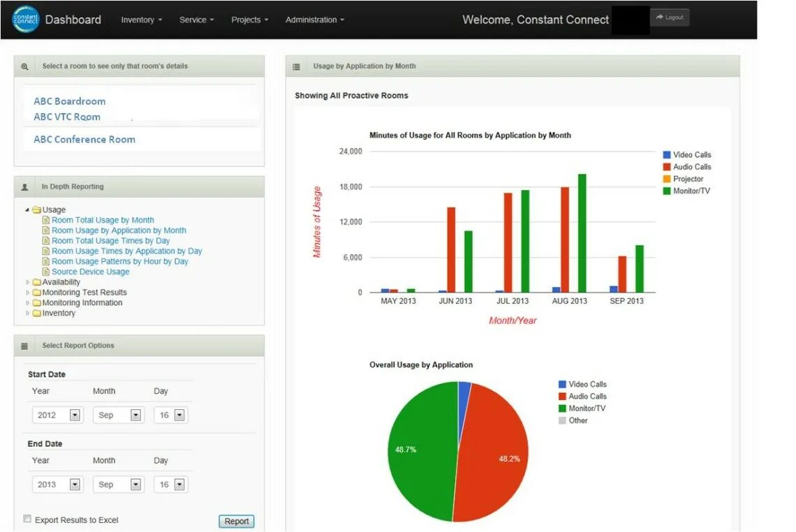Viewport: 796px width, 532px height.
Task: Click the red JUN 2013 Audio Calls bar
Action: pos(451,250)
